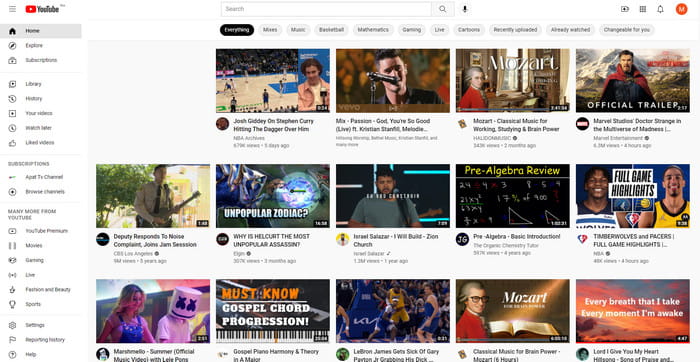The height and width of the screenshot is (362, 700).
Task: Click the search magnifier button
Action: click(442, 9)
